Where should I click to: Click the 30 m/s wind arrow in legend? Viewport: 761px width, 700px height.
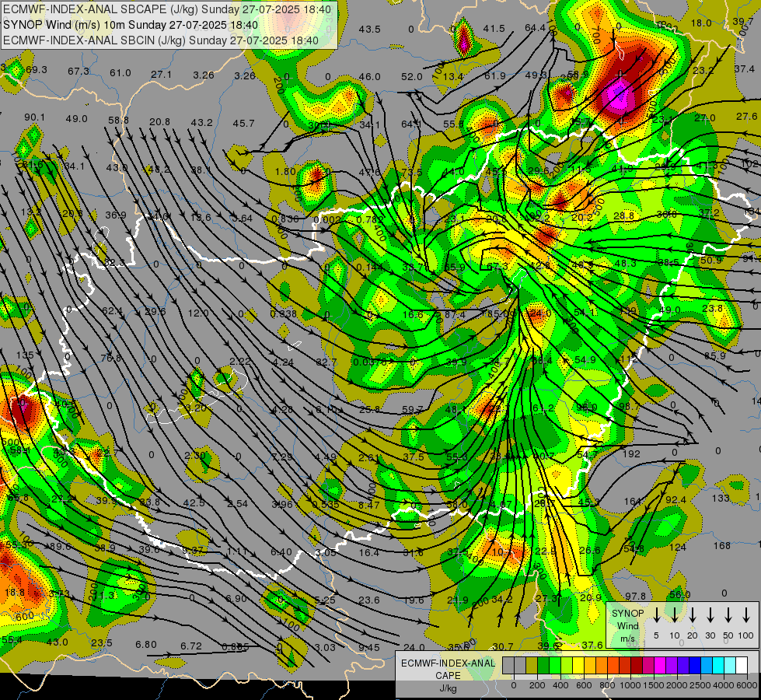point(710,615)
